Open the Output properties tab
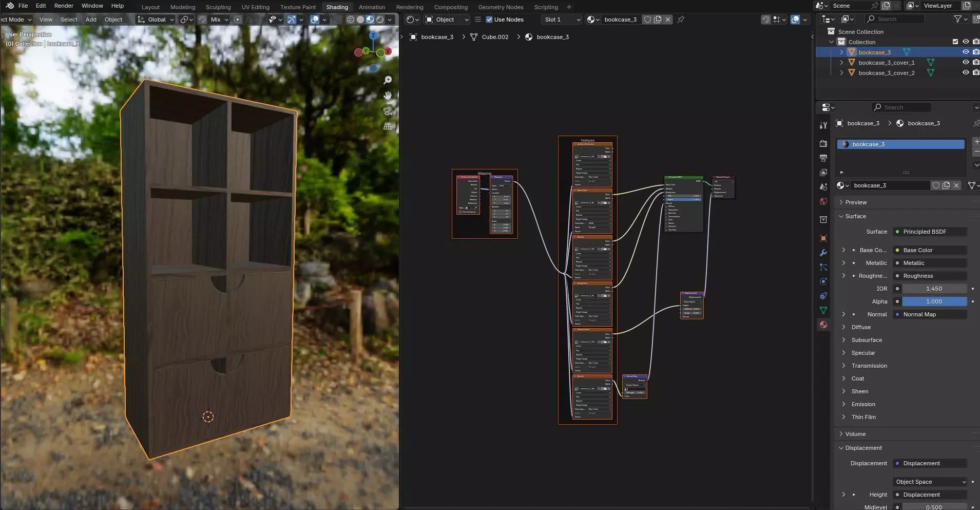Screen dimensions: 980x510 pos(823,158)
